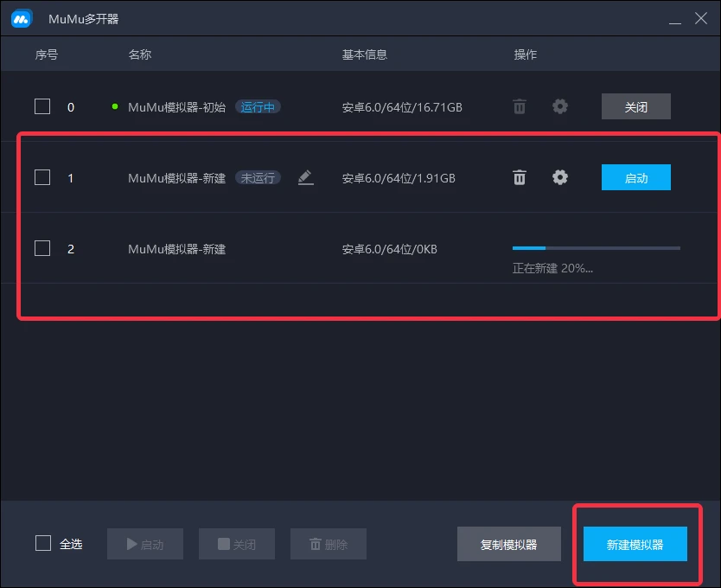Start instance 1 with 启动 button
The width and height of the screenshot is (721, 588).
click(635, 177)
